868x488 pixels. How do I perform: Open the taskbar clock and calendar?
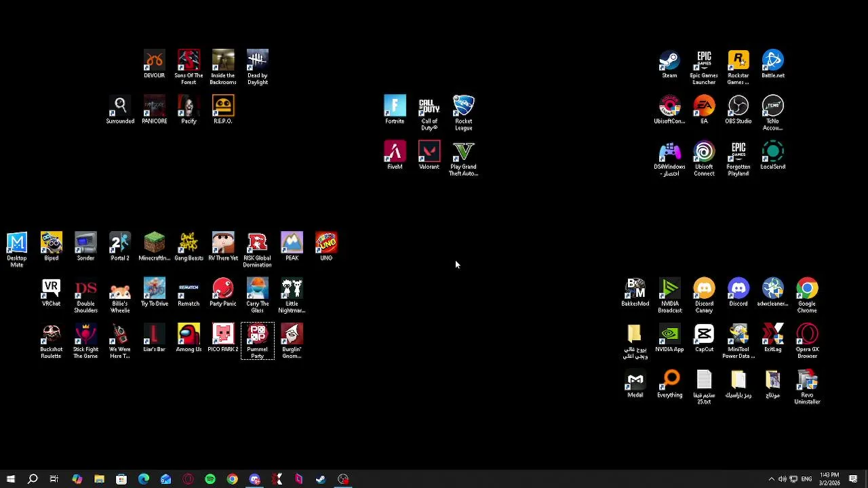point(829,479)
